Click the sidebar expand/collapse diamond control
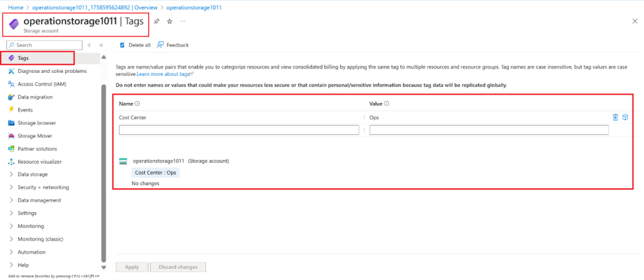Screen dimensions: 644x280 (89, 45)
